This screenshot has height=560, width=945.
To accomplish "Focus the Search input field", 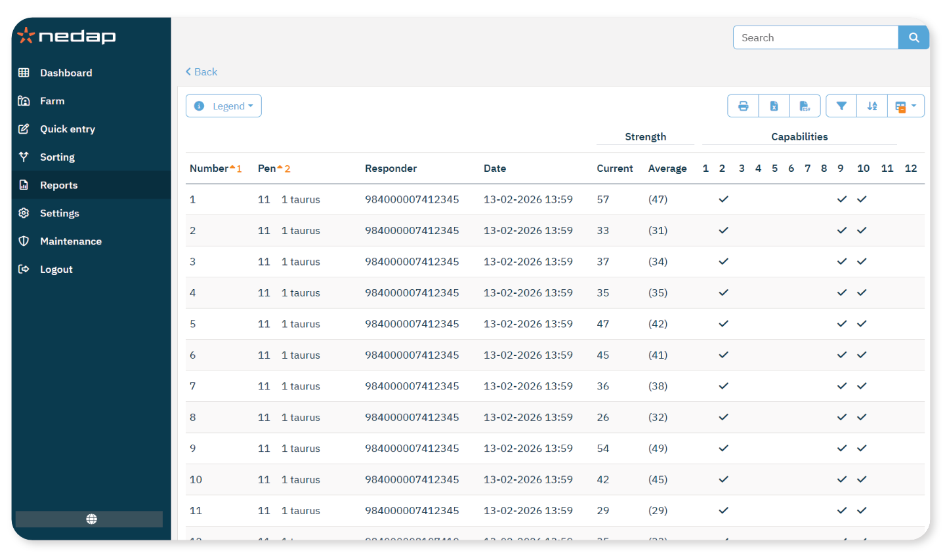I will tap(816, 37).
